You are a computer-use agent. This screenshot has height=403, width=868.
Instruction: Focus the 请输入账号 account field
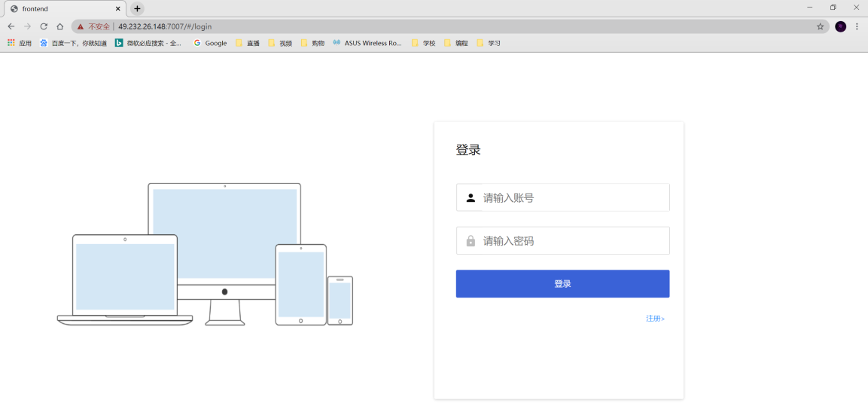pyautogui.click(x=563, y=197)
